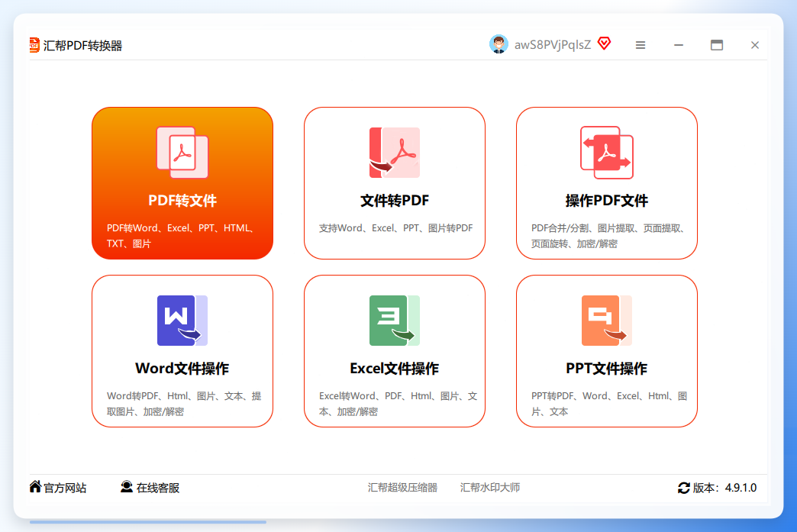Select the Word文件操作 title
This screenshot has height=532, width=797.
click(x=182, y=369)
